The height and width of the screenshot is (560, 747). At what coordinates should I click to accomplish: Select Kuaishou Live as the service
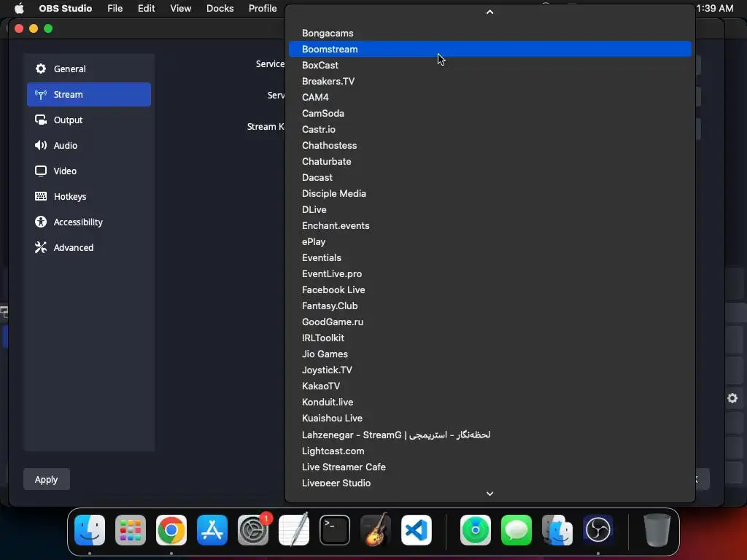coord(490,418)
